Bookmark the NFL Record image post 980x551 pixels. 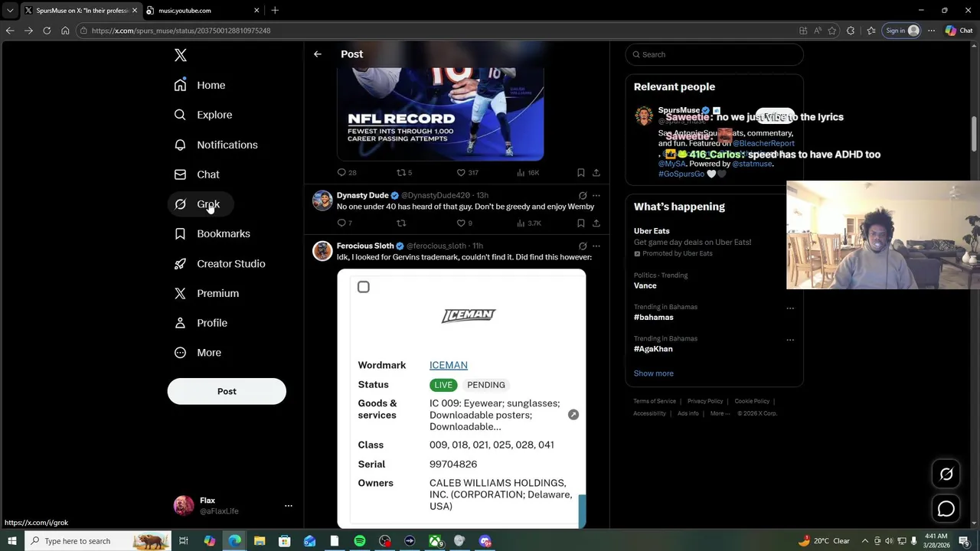click(581, 173)
